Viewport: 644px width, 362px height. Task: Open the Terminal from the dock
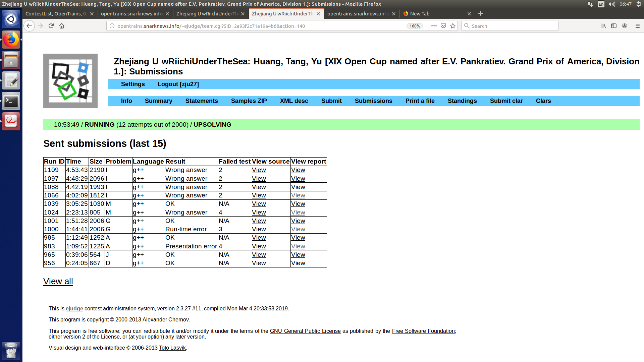[x=11, y=101]
